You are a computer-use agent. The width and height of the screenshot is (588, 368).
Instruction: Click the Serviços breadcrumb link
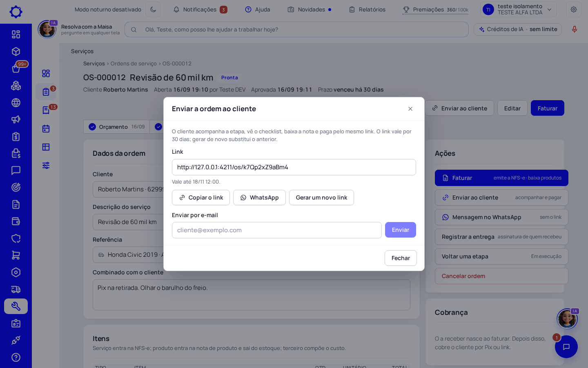point(94,64)
